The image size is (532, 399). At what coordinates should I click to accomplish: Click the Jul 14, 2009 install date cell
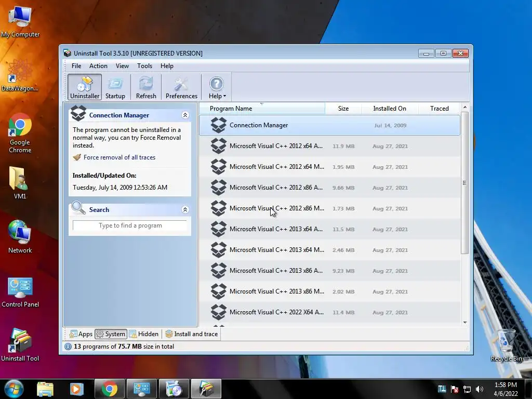390,126
